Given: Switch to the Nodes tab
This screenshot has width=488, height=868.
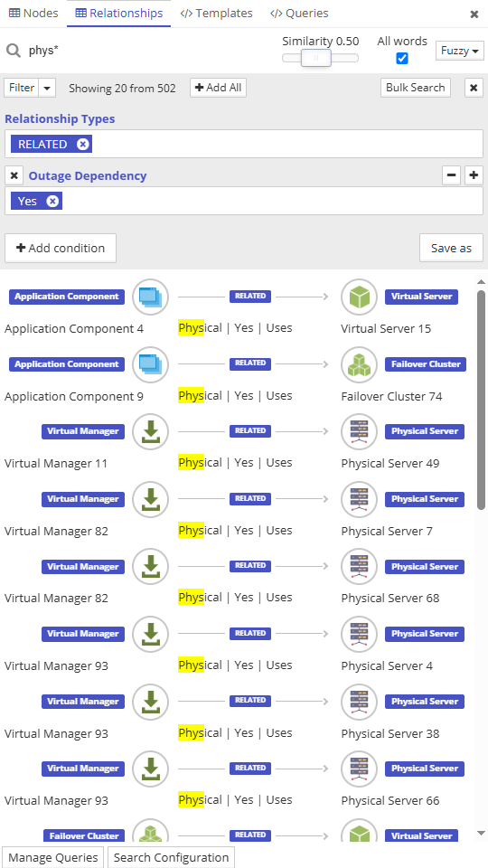Looking at the screenshot, I should [33, 14].
